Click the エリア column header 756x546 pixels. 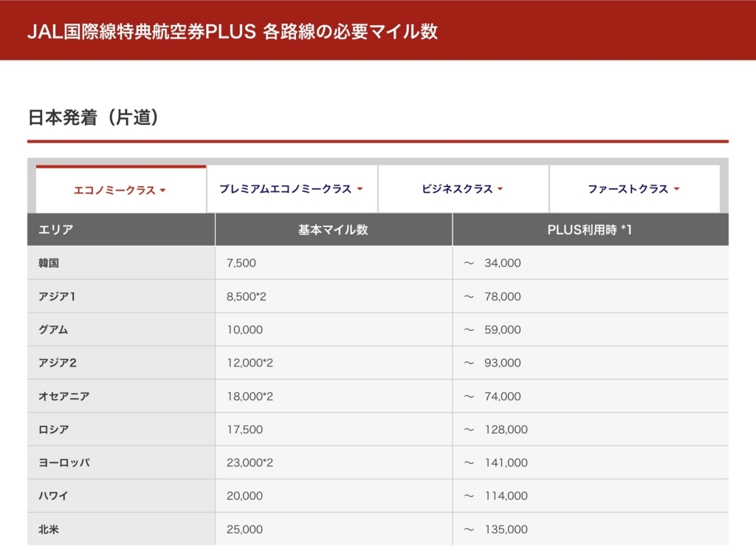tap(121, 230)
